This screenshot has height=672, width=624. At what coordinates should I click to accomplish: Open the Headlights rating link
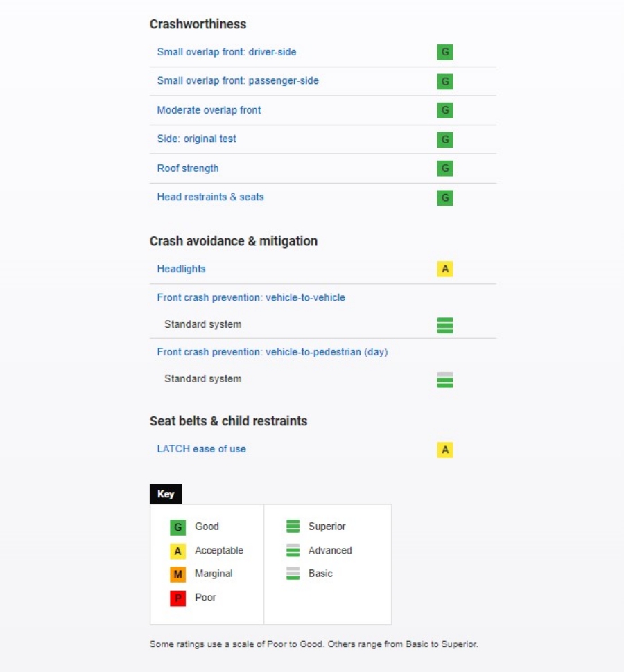181,269
